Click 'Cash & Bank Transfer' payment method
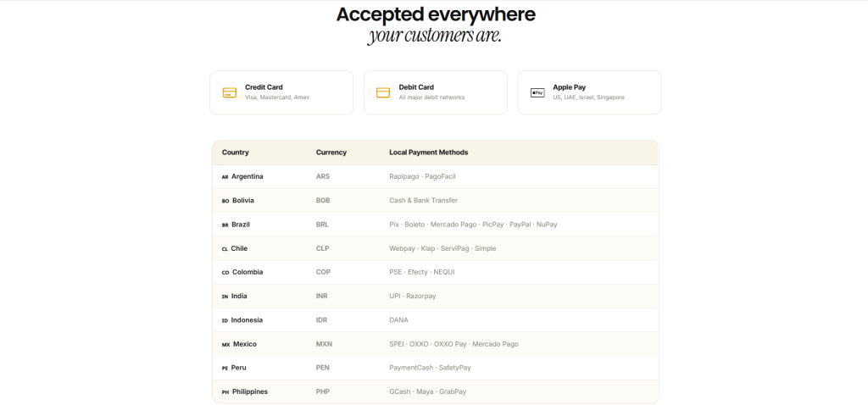The width and height of the screenshot is (868, 405). coord(424,200)
